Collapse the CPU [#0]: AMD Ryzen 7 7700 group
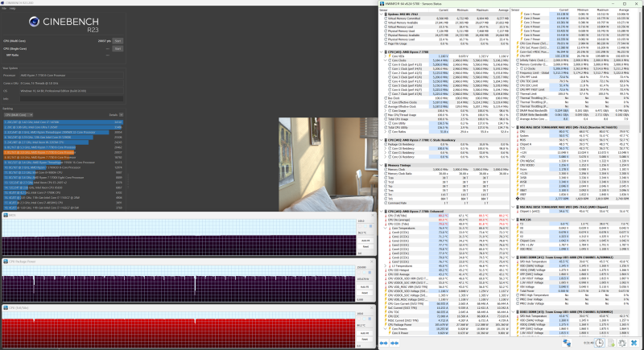 (381, 51)
